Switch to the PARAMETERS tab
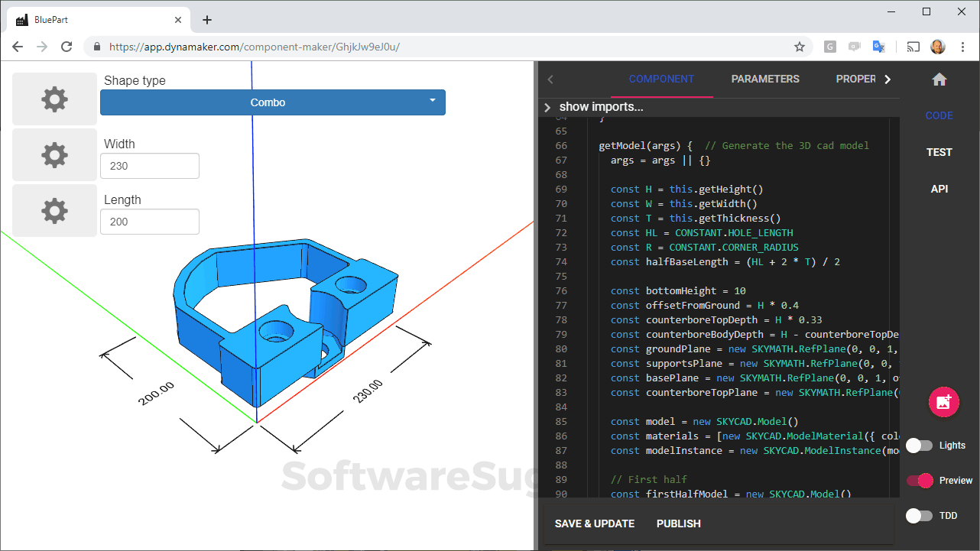Screen dimensions: 980x551 pos(765,79)
